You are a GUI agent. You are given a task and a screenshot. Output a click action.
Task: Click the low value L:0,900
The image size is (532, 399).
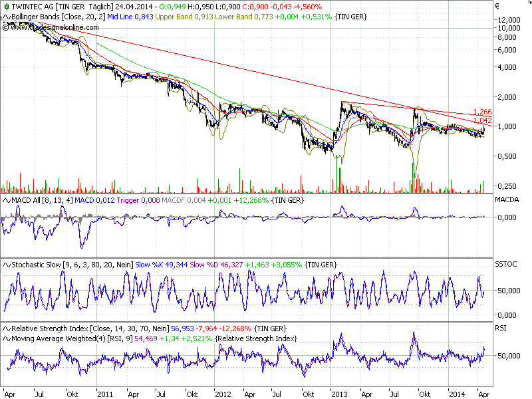click(227, 7)
